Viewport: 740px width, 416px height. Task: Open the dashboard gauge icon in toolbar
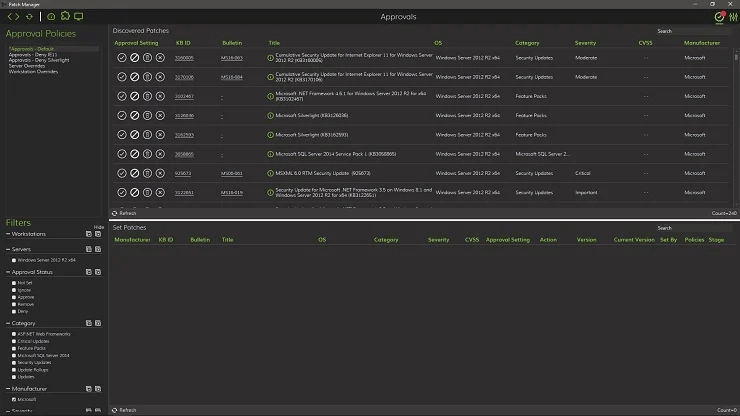pos(51,17)
